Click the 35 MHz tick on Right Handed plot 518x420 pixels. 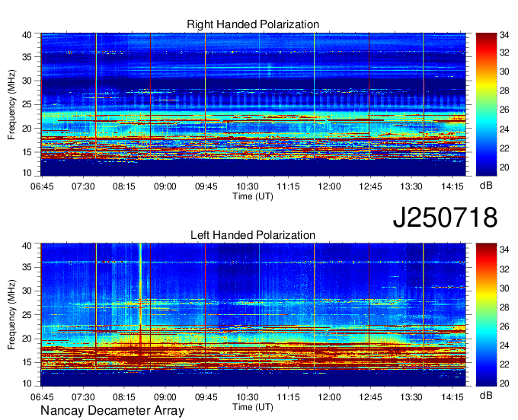coord(27,57)
